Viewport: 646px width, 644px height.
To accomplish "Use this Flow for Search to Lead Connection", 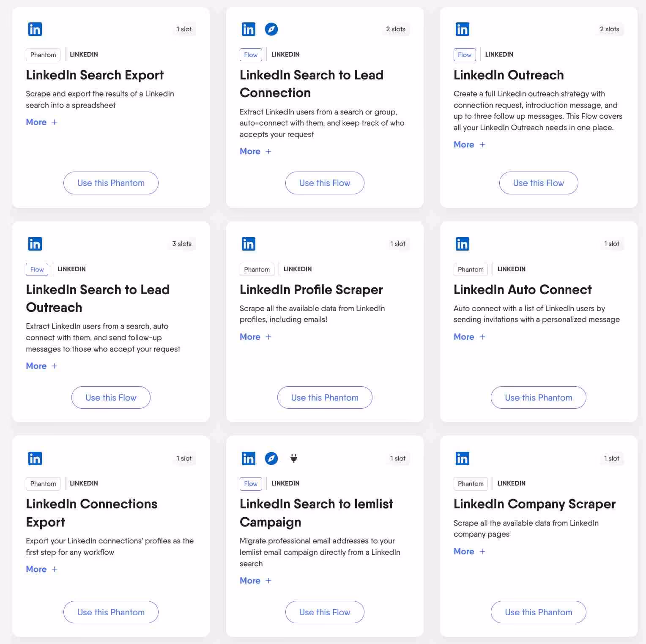I will pos(325,183).
